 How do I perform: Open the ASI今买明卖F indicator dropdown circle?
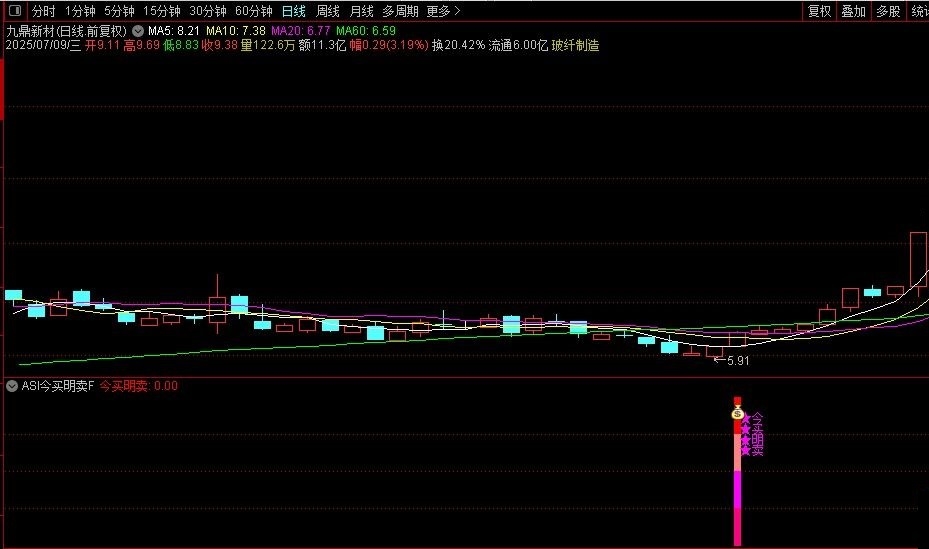point(12,386)
